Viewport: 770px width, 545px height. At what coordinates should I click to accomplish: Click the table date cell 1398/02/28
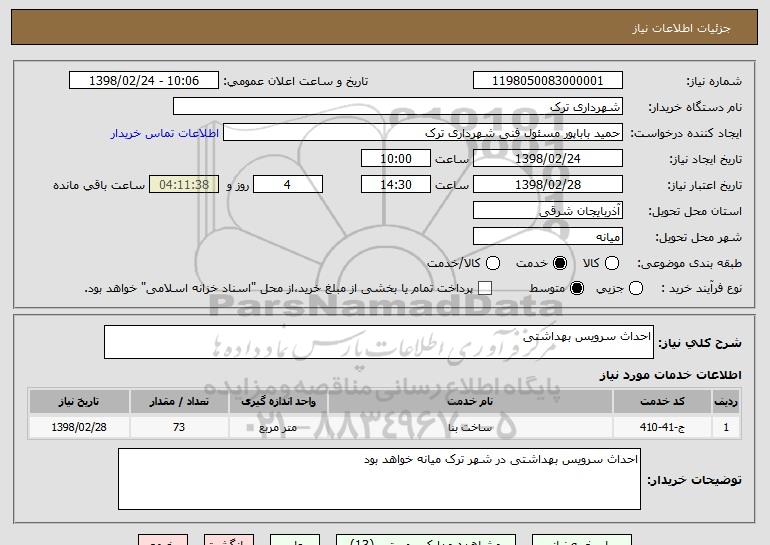tap(79, 427)
